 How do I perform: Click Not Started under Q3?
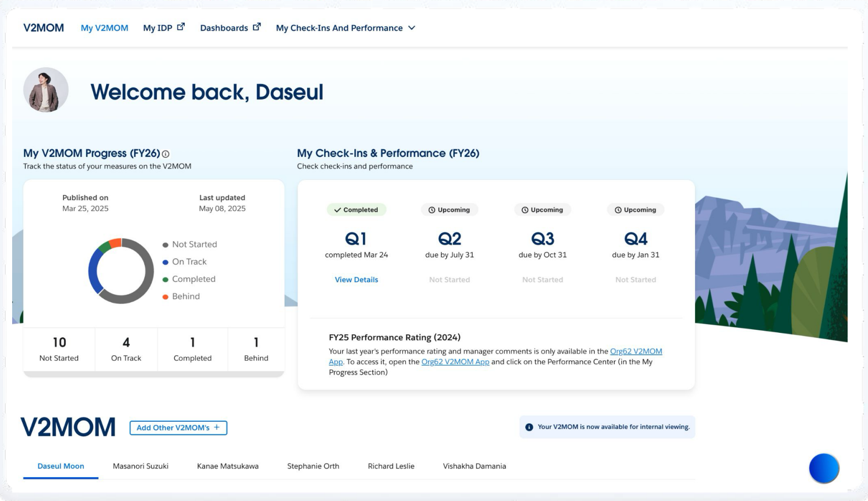tap(542, 280)
